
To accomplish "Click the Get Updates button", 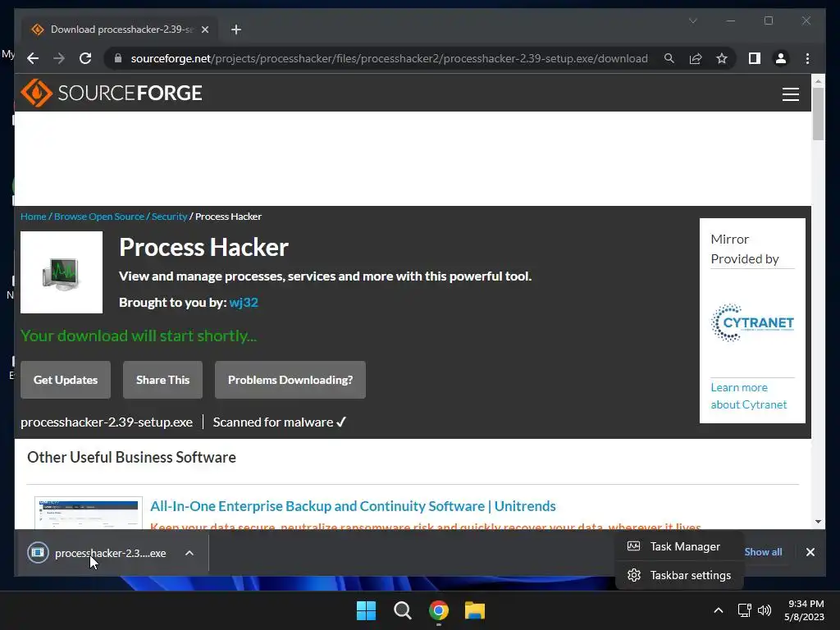I will click(x=66, y=380).
